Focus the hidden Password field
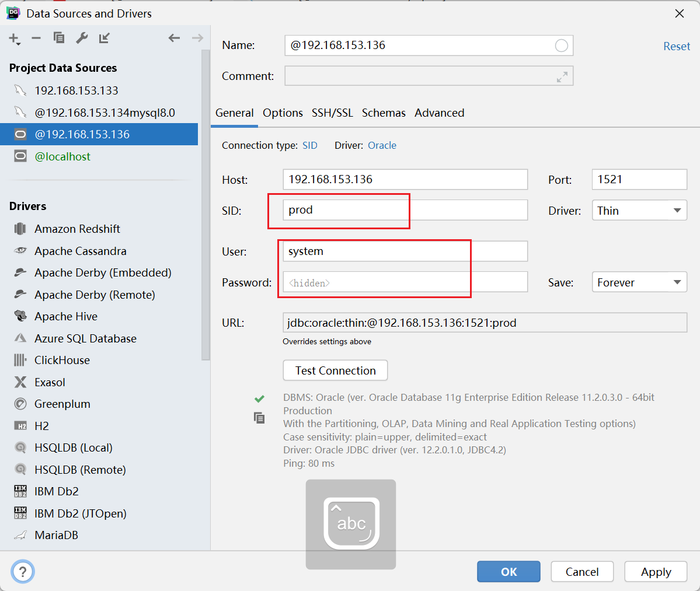 (405, 282)
